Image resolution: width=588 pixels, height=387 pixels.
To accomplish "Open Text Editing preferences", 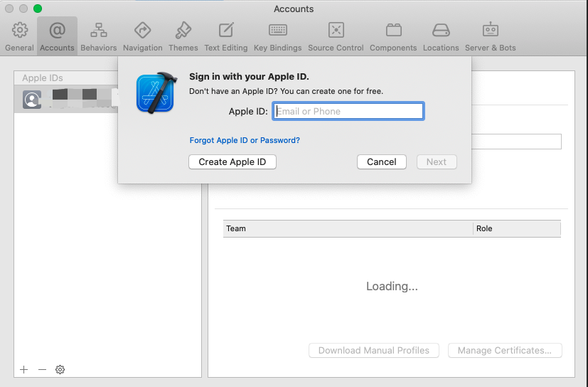I will tap(226, 36).
